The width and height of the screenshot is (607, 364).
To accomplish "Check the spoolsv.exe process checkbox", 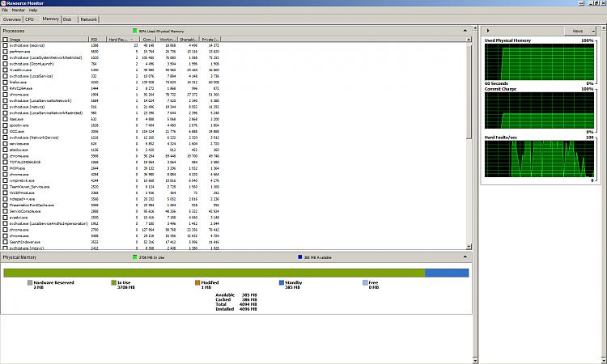I will click(5, 125).
